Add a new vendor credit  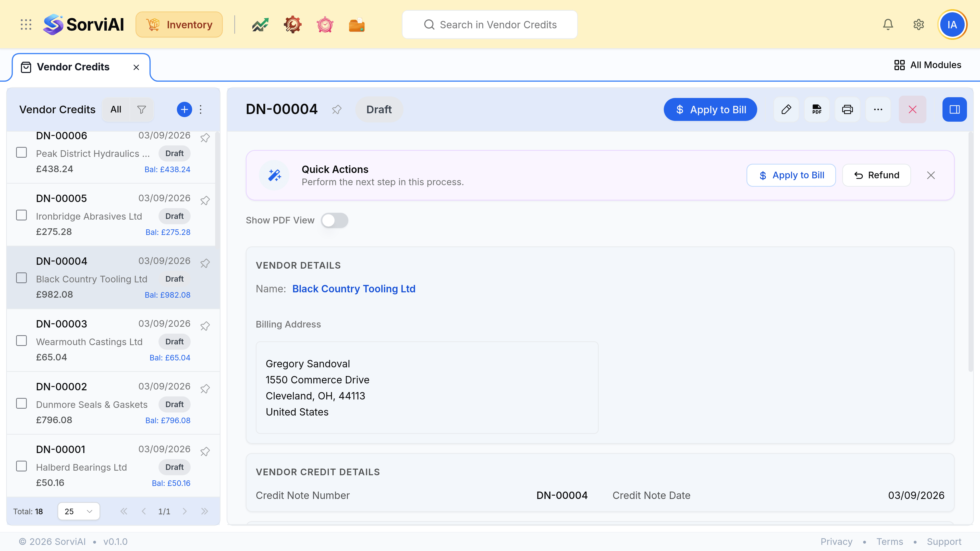(185, 109)
